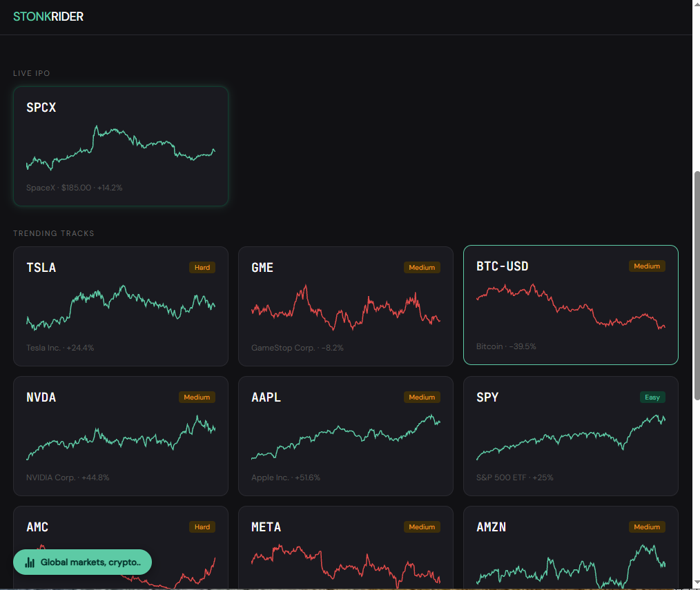This screenshot has height=590, width=700.
Task: Click the TSLA price chart line
Action: tap(121, 308)
